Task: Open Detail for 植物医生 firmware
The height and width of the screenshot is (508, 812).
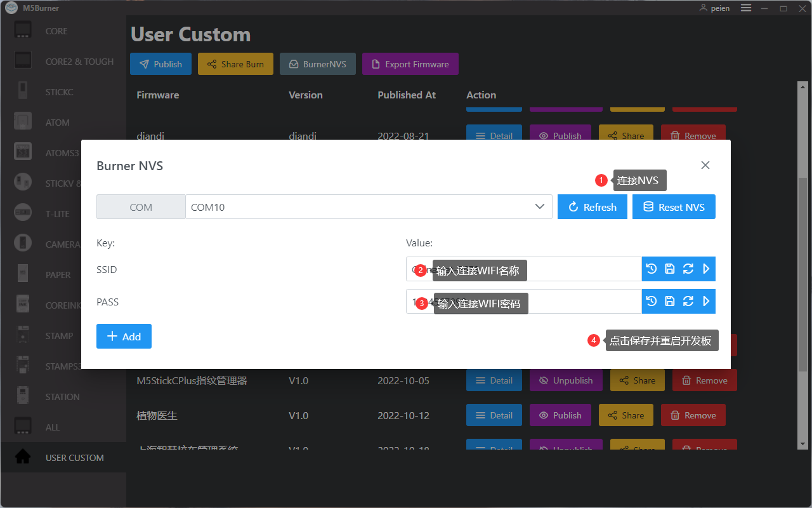Action: tap(494, 415)
